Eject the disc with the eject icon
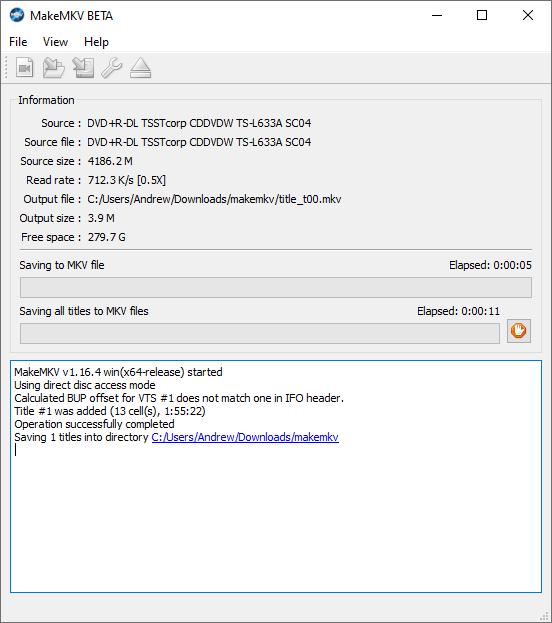 pyautogui.click(x=141, y=68)
